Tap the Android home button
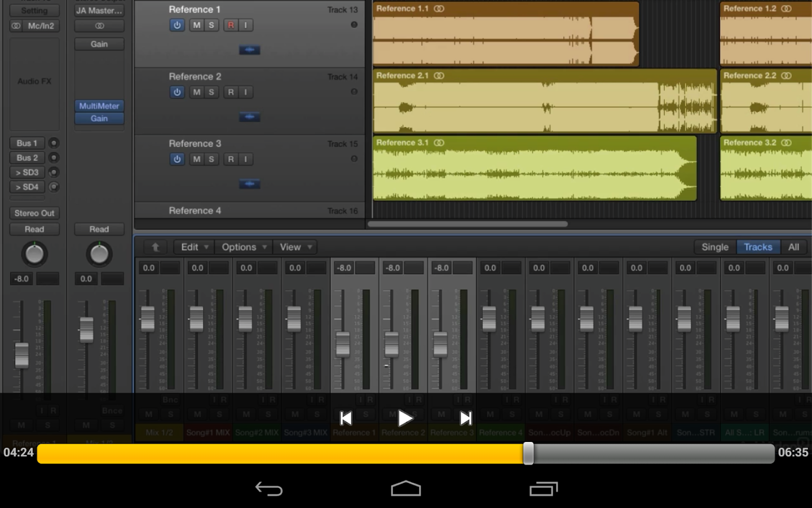812x508 pixels. [x=406, y=488]
